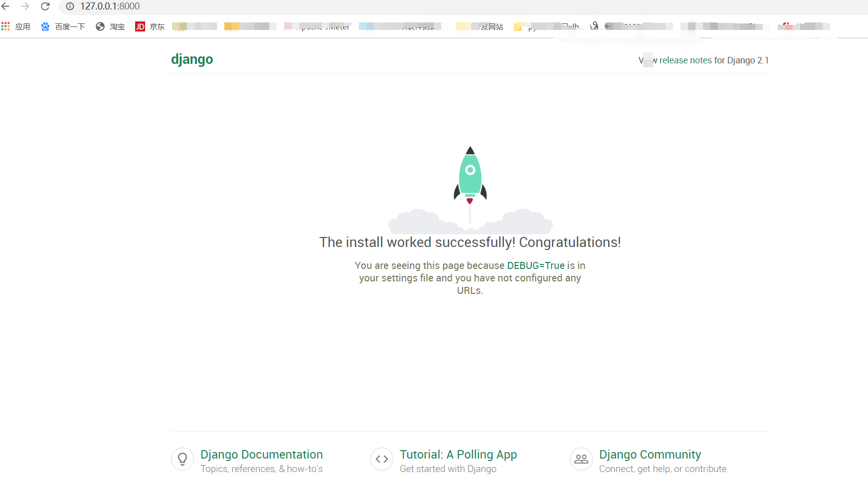View site information icon beside the URL
This screenshot has height=487, width=868.
(x=70, y=6)
